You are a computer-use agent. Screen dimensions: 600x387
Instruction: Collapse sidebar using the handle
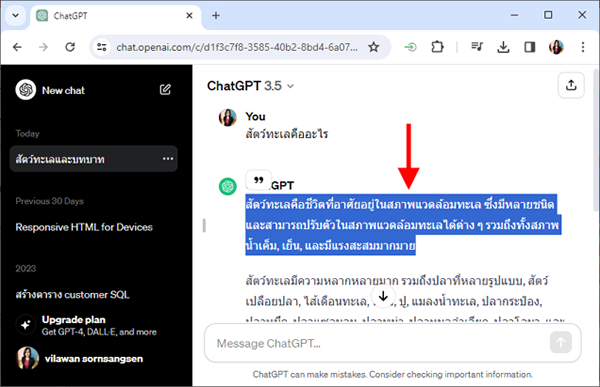point(204,225)
